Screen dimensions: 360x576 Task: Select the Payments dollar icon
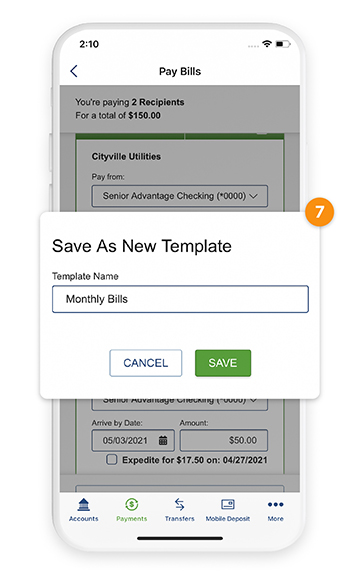pos(132,505)
